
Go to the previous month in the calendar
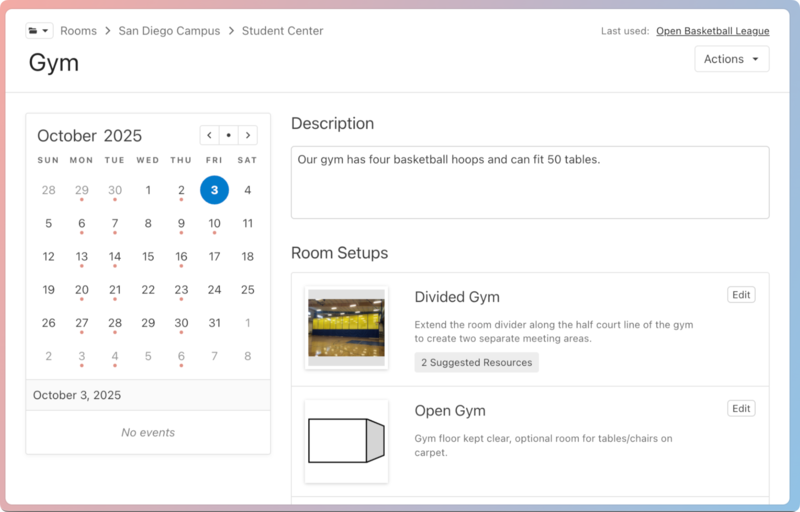[209, 135]
